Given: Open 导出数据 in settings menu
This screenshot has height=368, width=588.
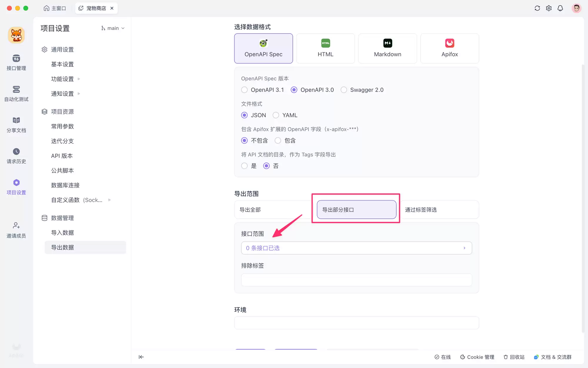Looking at the screenshot, I should tap(85, 247).
